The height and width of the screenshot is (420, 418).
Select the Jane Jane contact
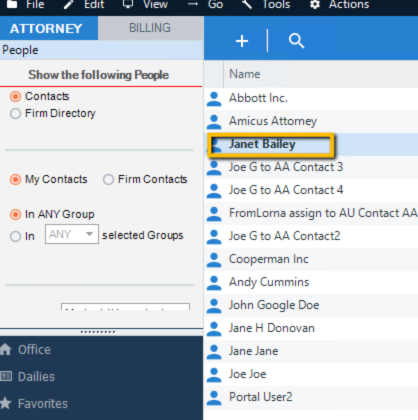(253, 351)
